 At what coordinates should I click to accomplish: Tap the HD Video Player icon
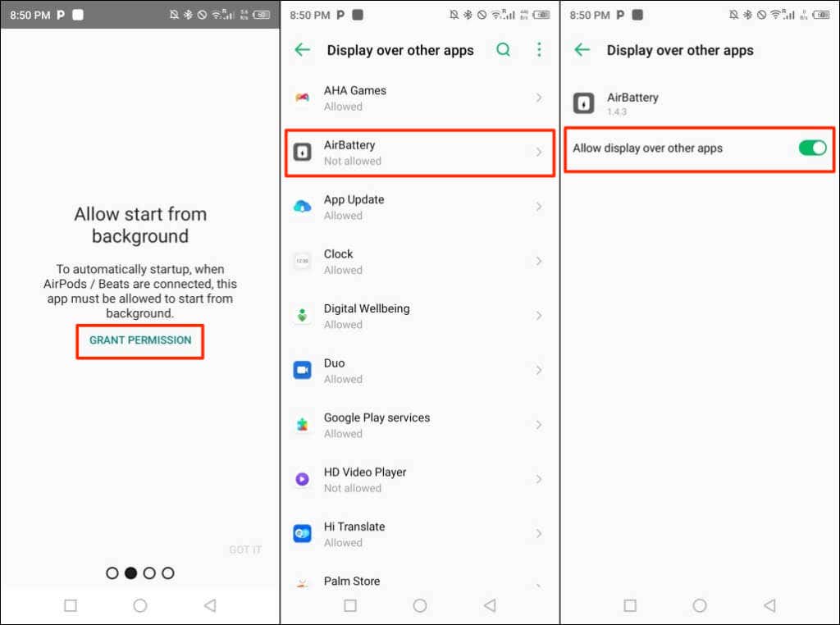pyautogui.click(x=302, y=479)
